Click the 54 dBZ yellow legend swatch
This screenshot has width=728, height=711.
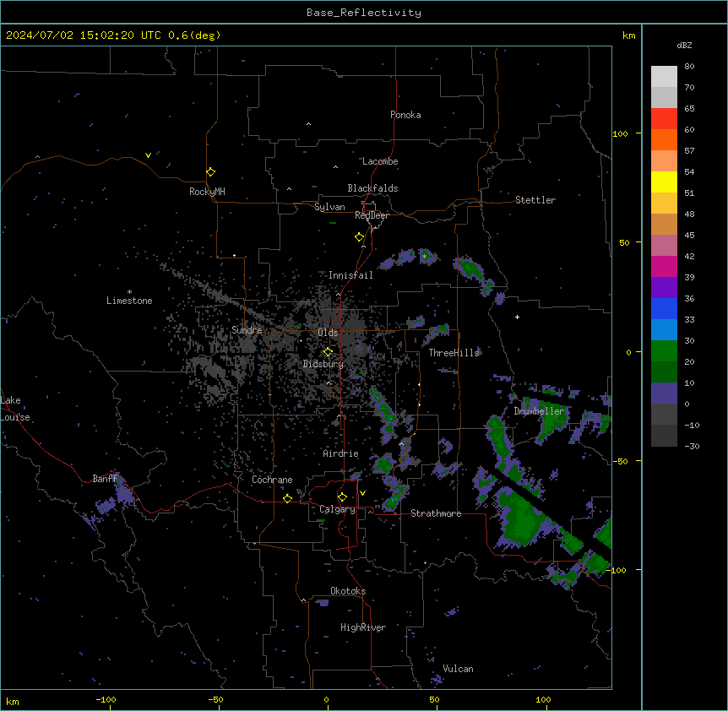pyautogui.click(x=664, y=182)
